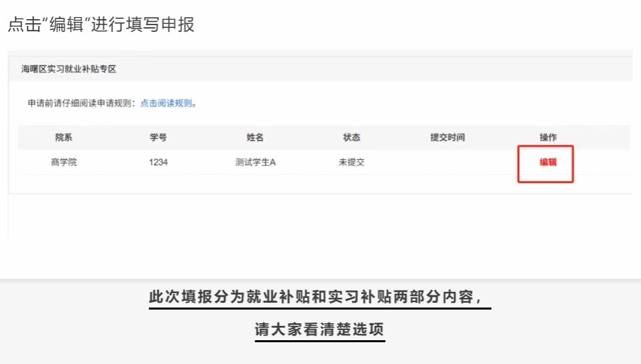This screenshot has height=364, width=641.
Task: Click the underlined text 请大家看清楚选项
Action: pyautogui.click(x=319, y=330)
